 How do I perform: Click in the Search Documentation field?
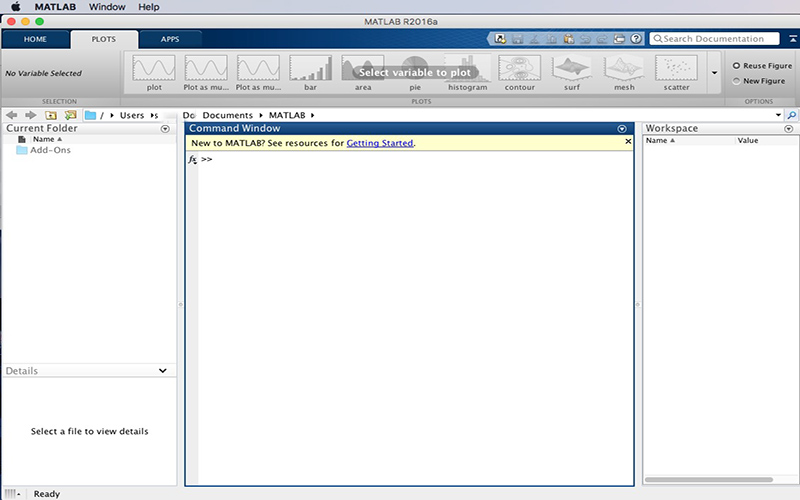pos(714,39)
